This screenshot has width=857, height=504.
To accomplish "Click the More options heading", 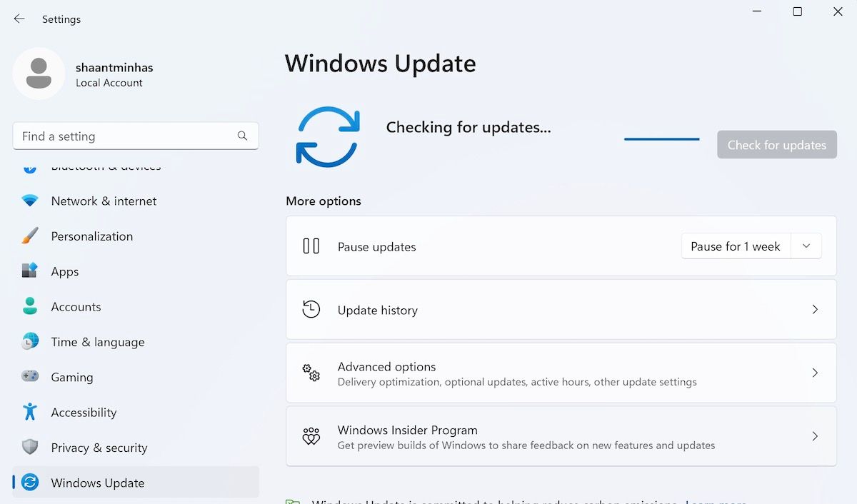I will click(x=324, y=201).
